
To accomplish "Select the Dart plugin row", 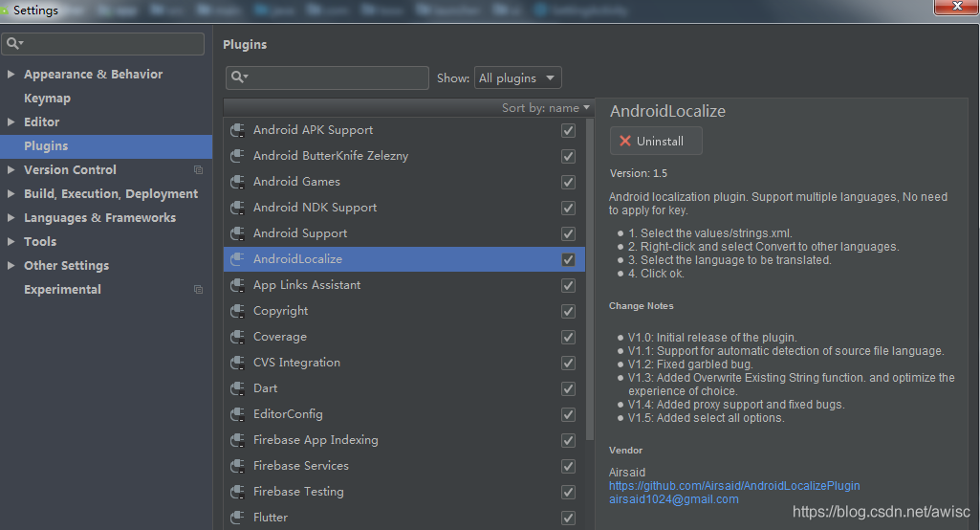I will [404, 388].
